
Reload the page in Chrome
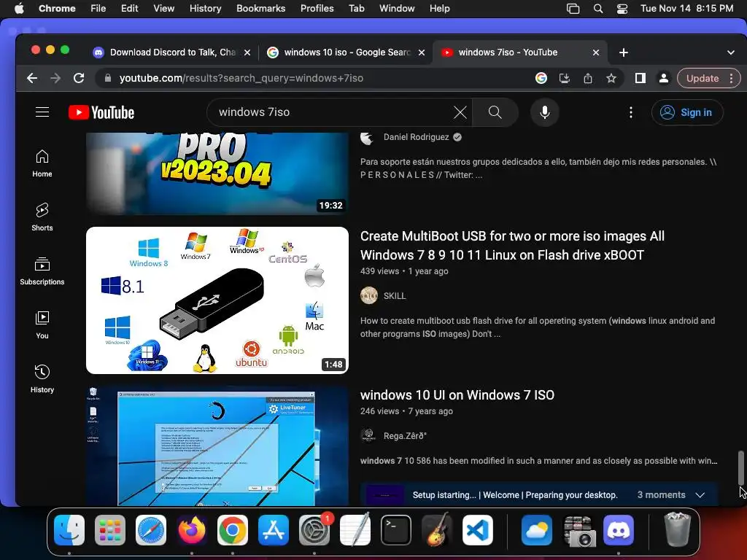point(79,78)
